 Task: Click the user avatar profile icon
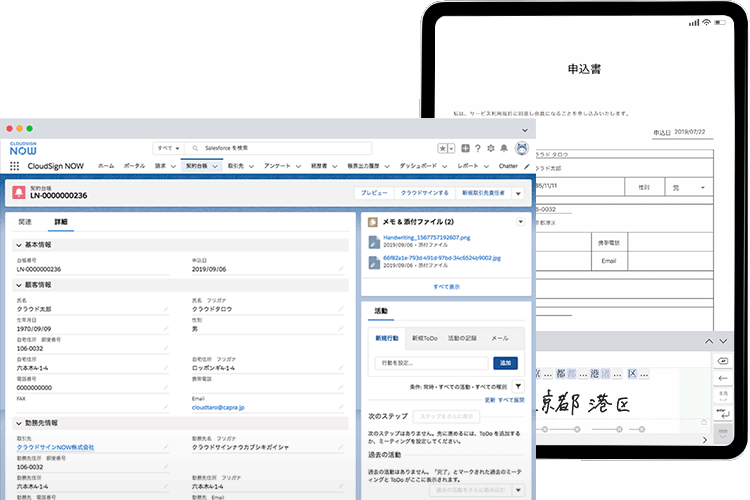click(x=522, y=148)
